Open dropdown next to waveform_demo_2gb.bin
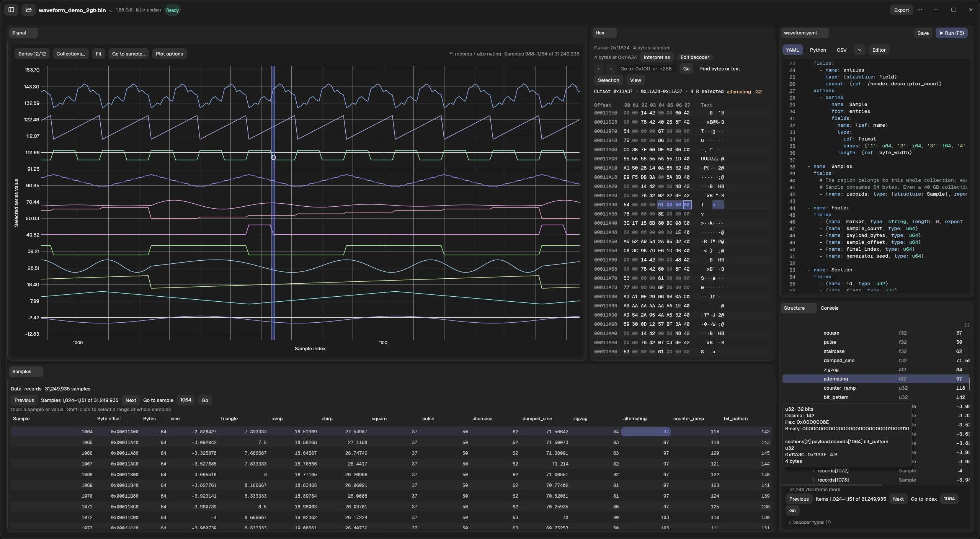This screenshot has width=980, height=539. (x=111, y=11)
